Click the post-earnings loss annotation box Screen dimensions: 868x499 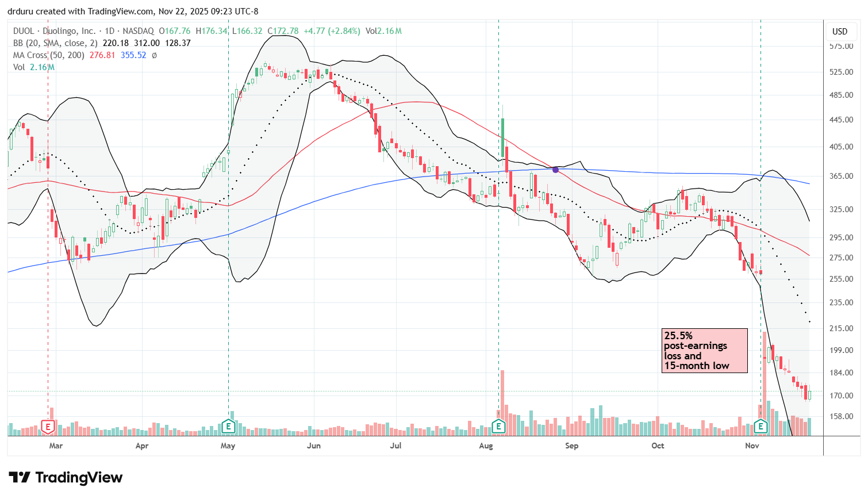(704, 351)
